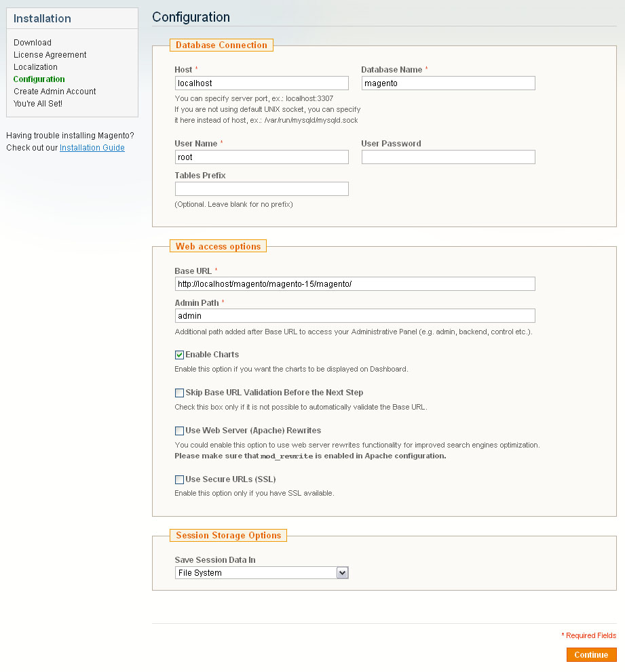Click the Continue button
This screenshot has height=672, width=625.
(x=591, y=655)
